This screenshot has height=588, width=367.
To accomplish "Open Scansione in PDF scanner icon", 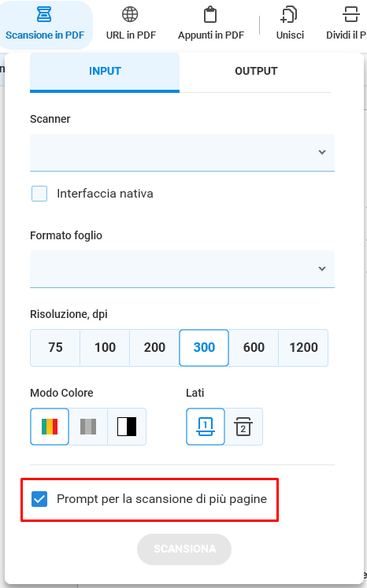I will [44, 14].
